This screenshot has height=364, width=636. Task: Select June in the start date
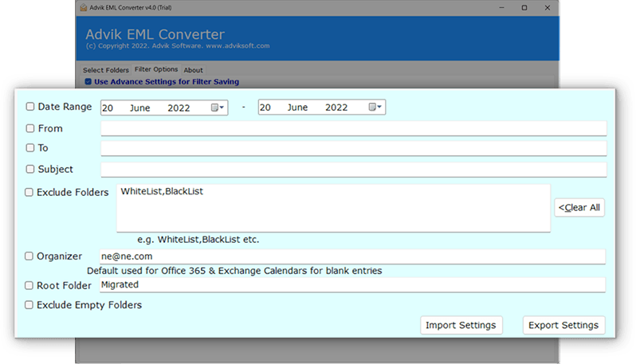[x=140, y=108]
